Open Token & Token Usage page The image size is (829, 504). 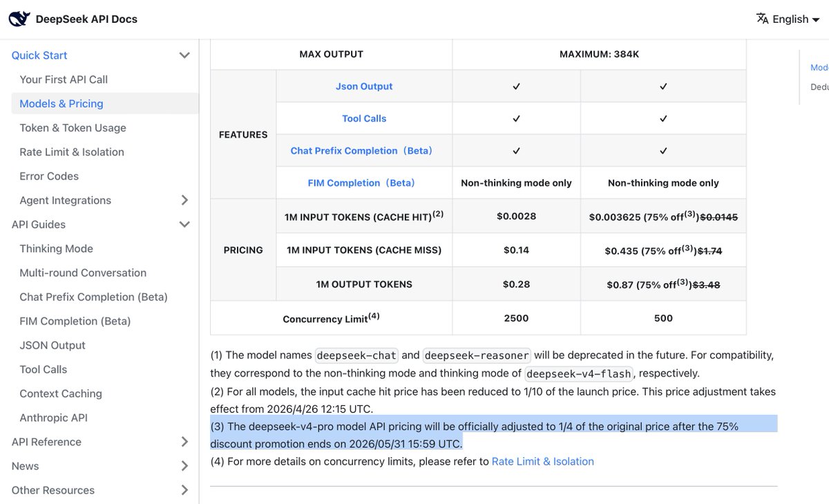(73, 128)
